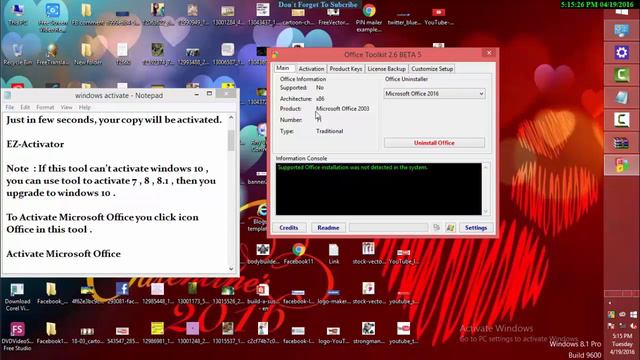Open the Microsoft Office 2016 uninstaller dropdown
This screenshot has height=360, width=640.
coord(434,93)
